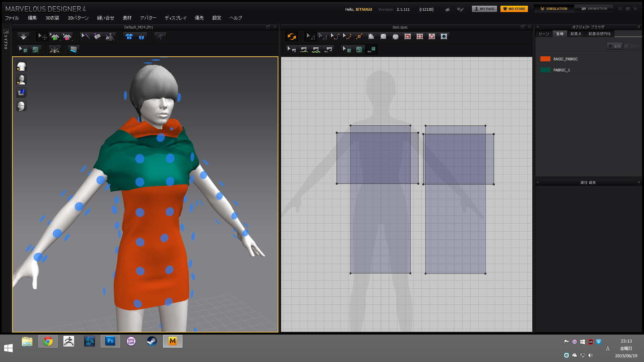Screen dimensions: 644x362
Task: Toggle the garment display shirt icon in 3D view
Action: [21, 66]
